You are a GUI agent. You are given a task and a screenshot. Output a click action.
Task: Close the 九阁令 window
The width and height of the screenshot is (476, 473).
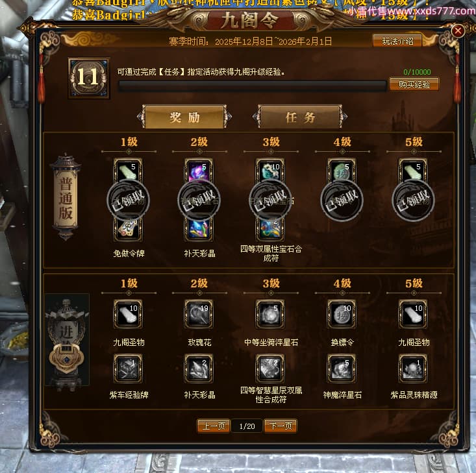(458, 30)
